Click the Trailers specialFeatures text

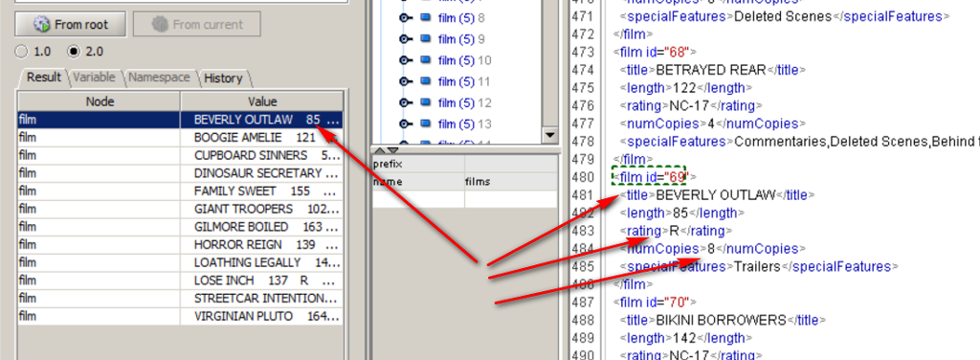pos(758,267)
